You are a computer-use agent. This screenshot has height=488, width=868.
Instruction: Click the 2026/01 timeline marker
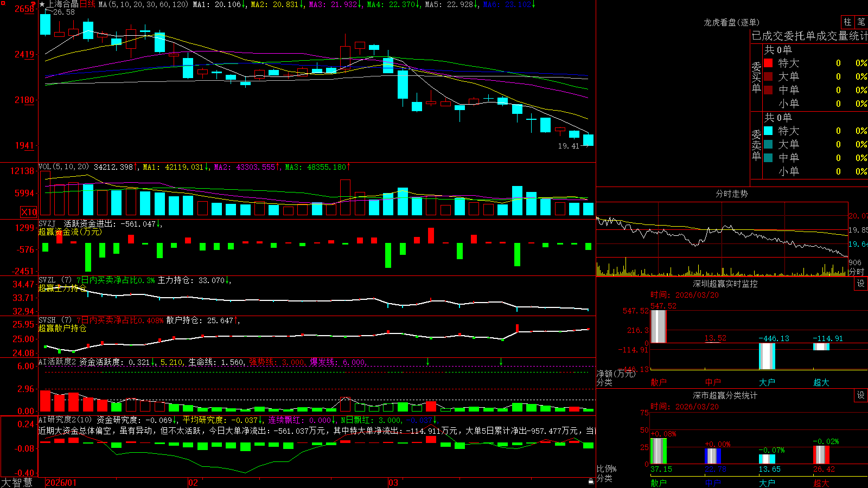[x=61, y=483]
